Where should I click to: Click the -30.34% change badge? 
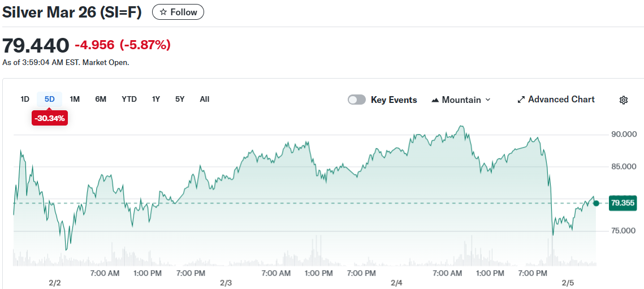click(x=50, y=118)
